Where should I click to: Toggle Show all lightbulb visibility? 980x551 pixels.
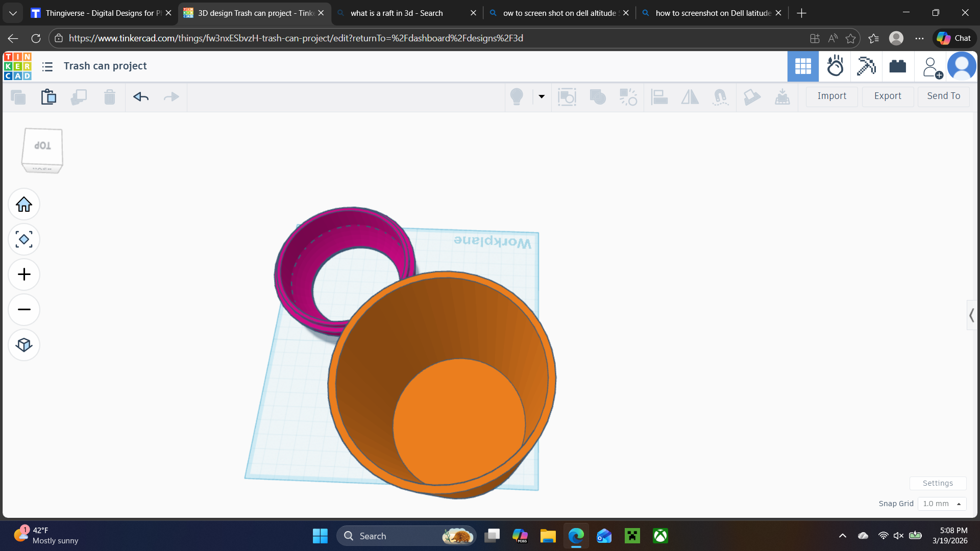tap(517, 96)
